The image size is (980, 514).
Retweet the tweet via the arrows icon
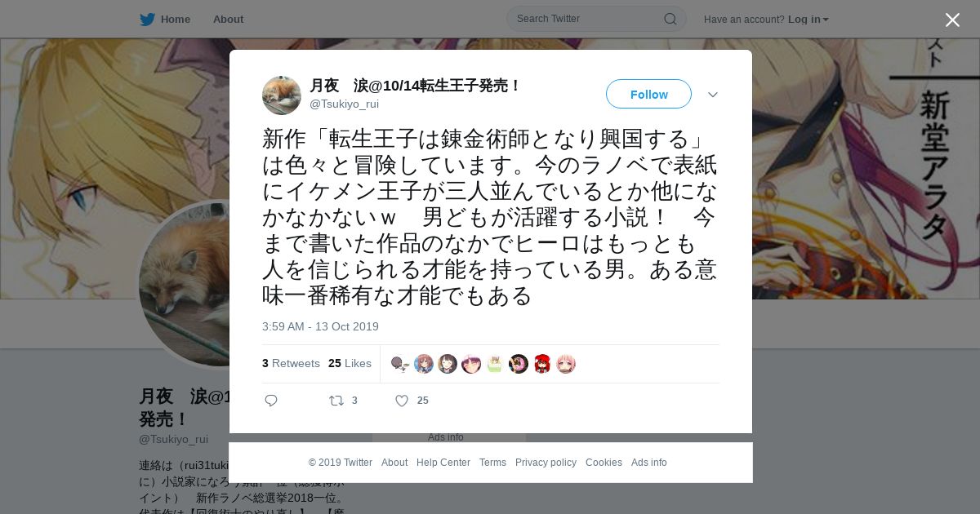coord(336,401)
